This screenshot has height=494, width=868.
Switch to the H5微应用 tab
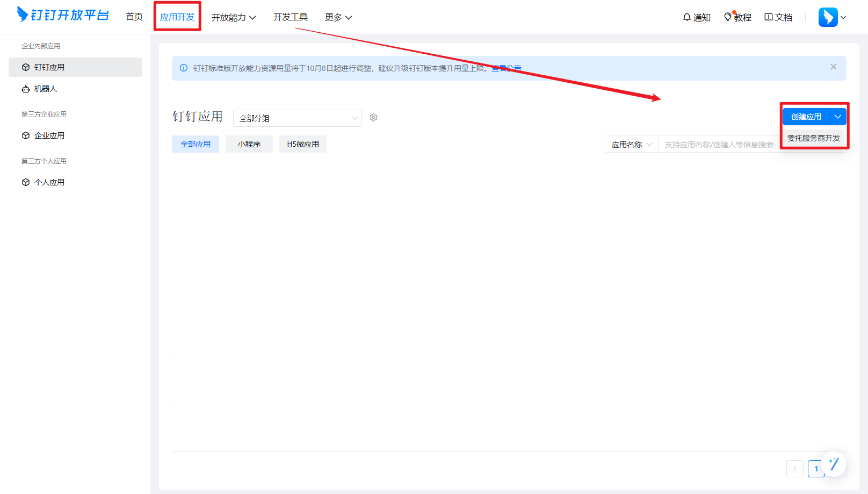tap(303, 144)
